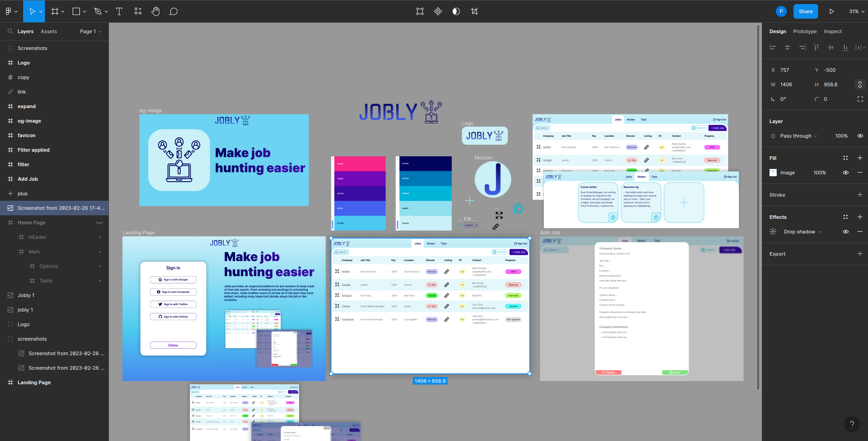The width and height of the screenshot is (868, 441).
Task: Select the Rectangle shape tool
Action: pyautogui.click(x=76, y=11)
